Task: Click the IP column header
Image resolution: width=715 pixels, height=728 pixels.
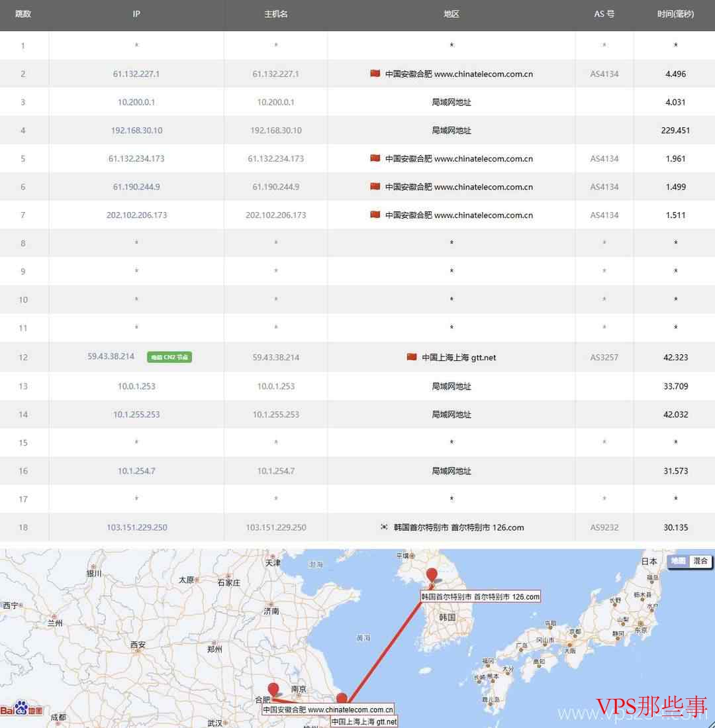Action: [136, 14]
